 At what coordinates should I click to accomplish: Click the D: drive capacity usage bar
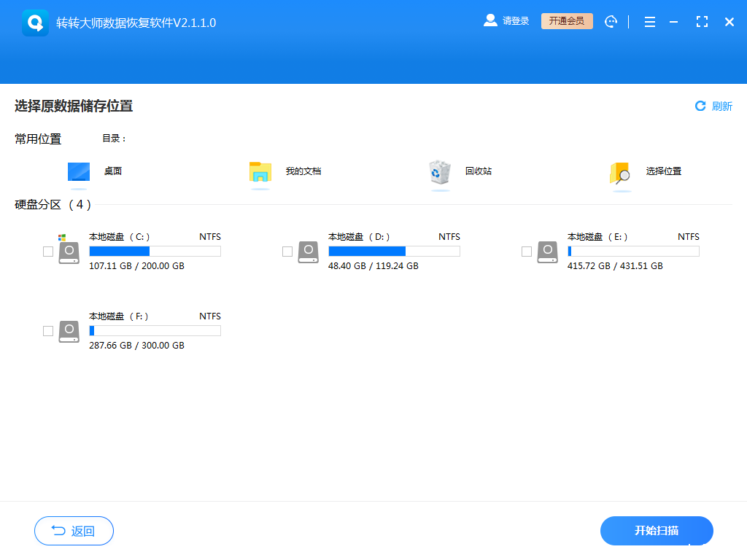(x=394, y=251)
